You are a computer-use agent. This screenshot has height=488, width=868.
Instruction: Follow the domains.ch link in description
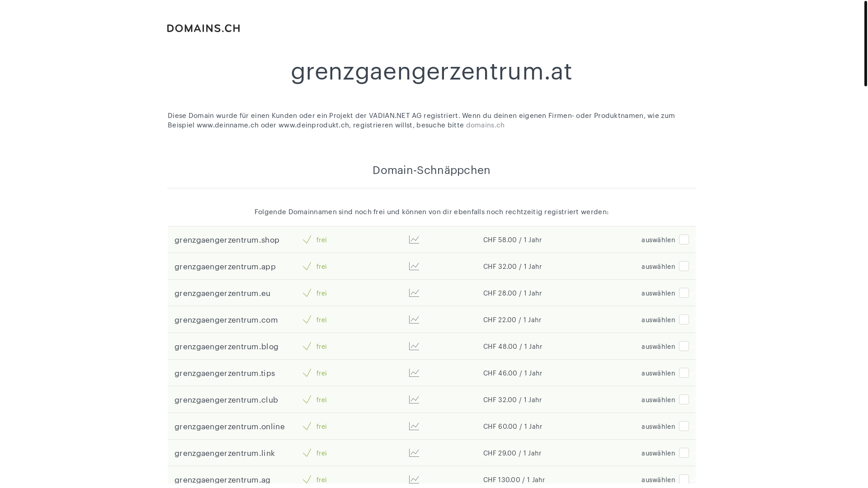click(485, 125)
